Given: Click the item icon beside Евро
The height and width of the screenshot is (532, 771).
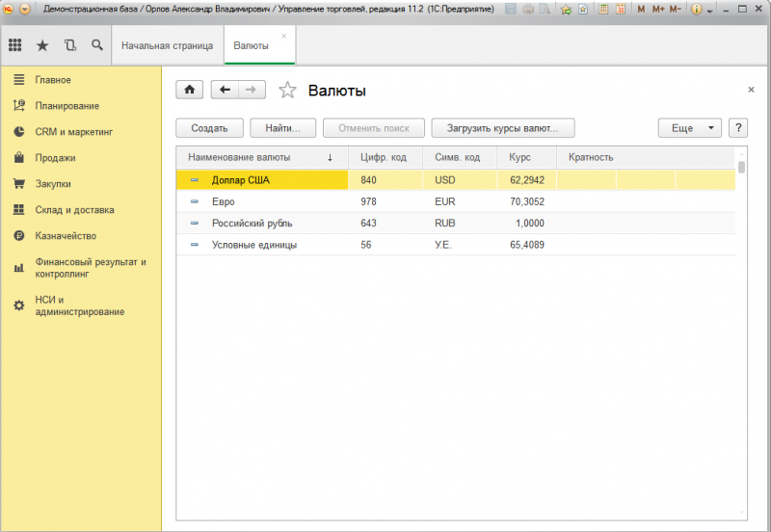Looking at the screenshot, I should 195,201.
